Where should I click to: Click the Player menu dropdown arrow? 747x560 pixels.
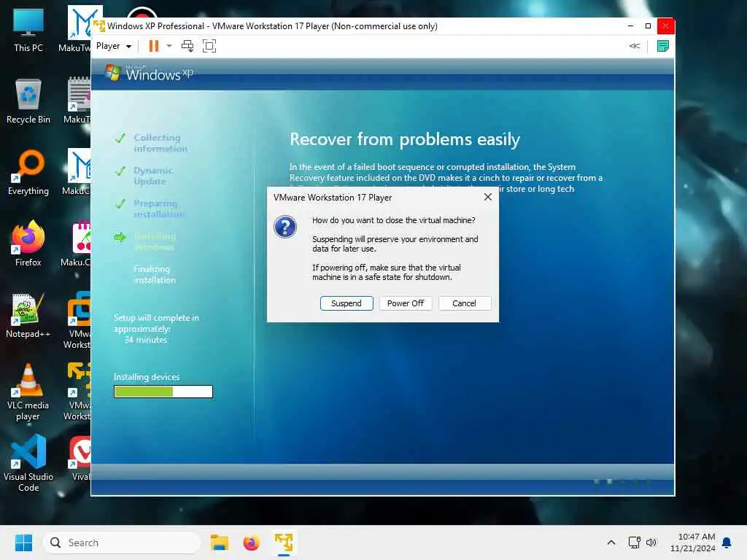[128, 47]
